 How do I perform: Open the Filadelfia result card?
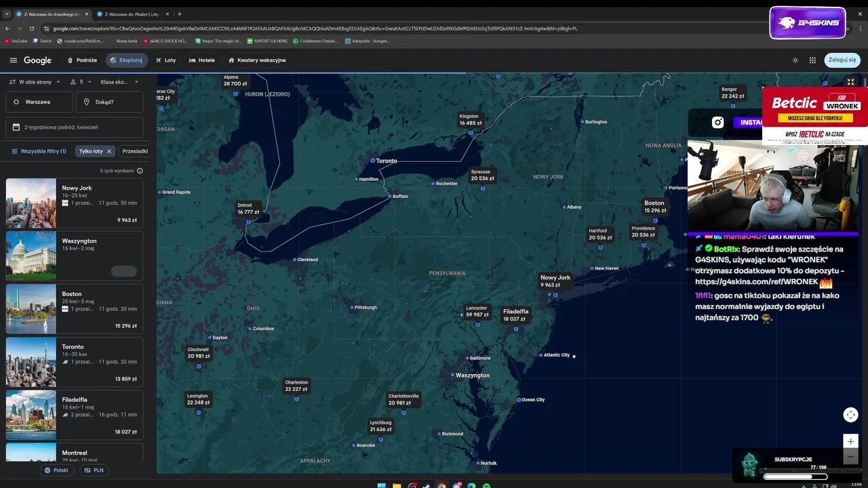[x=75, y=414]
